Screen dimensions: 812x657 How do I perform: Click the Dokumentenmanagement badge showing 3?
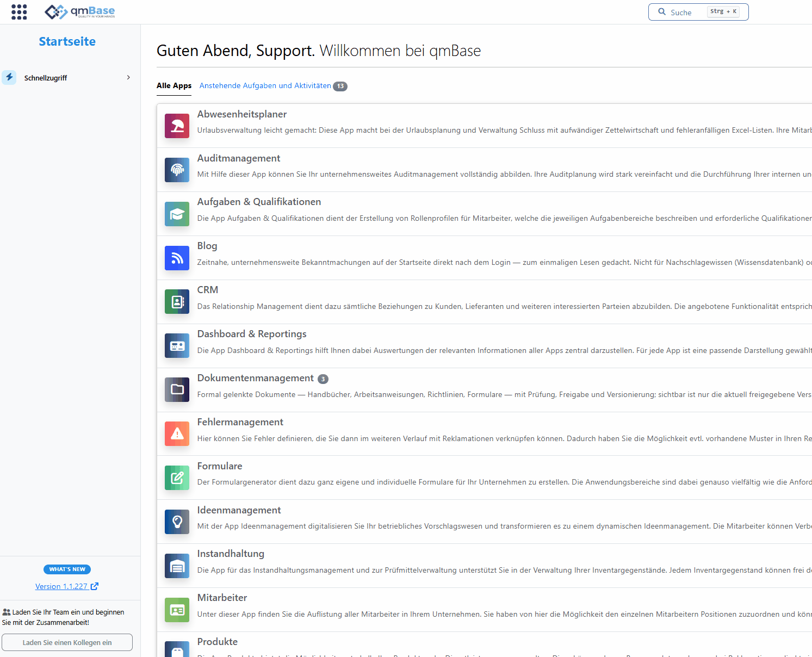[323, 379]
